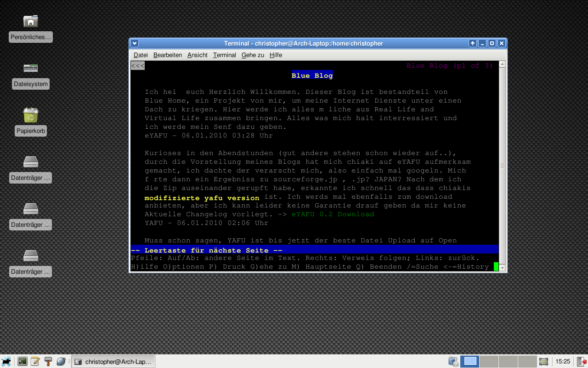Open the terminal window menu dropdown button
This screenshot has width=588, height=368.
tap(135, 43)
